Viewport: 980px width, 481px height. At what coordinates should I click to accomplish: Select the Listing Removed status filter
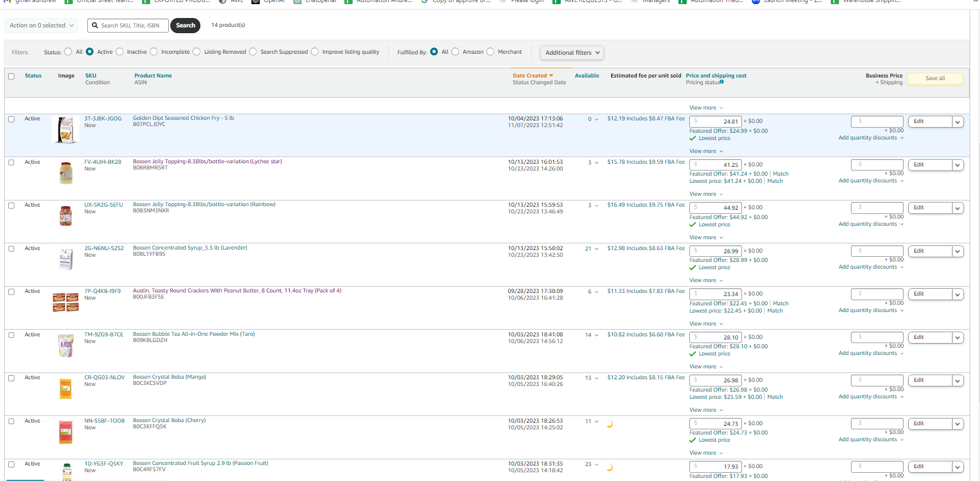[197, 52]
